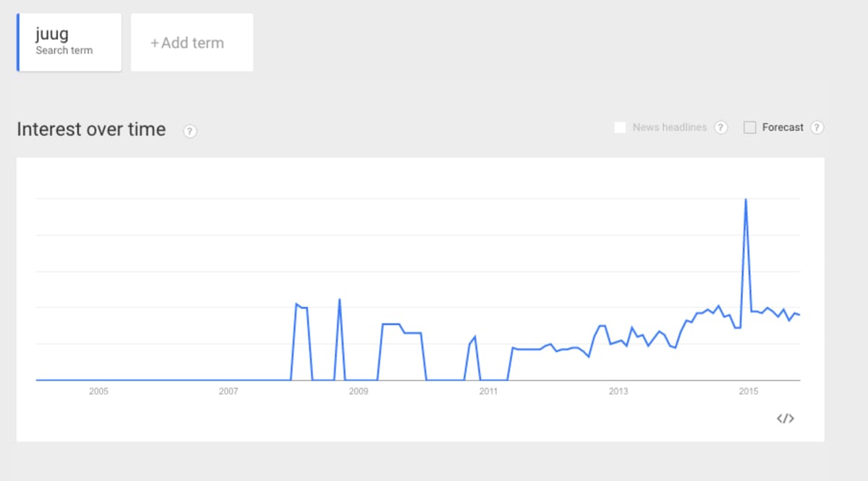
Task: Select the 2015 year label
Action: (748, 391)
